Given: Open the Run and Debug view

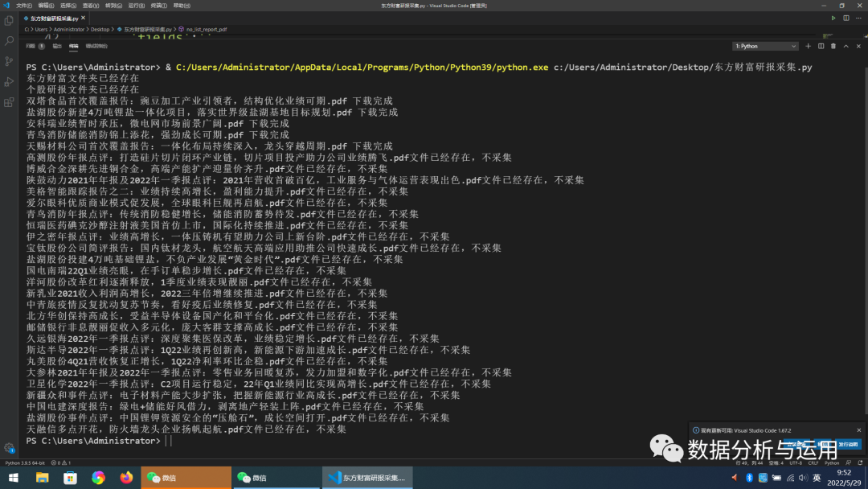Looking at the screenshot, I should [x=9, y=82].
